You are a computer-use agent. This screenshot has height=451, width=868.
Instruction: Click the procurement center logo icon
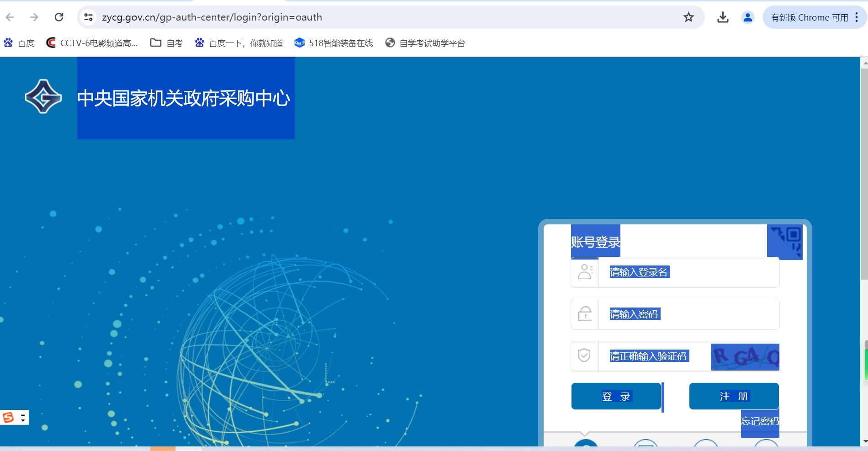(43, 96)
